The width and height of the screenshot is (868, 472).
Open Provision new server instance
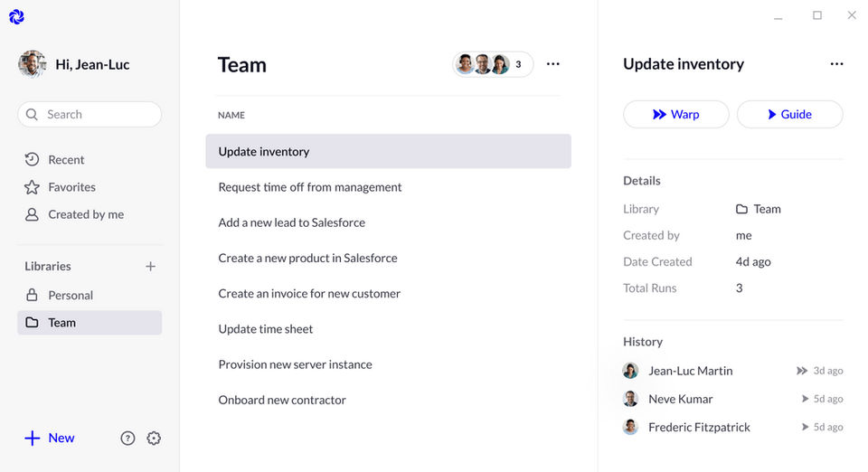[295, 364]
